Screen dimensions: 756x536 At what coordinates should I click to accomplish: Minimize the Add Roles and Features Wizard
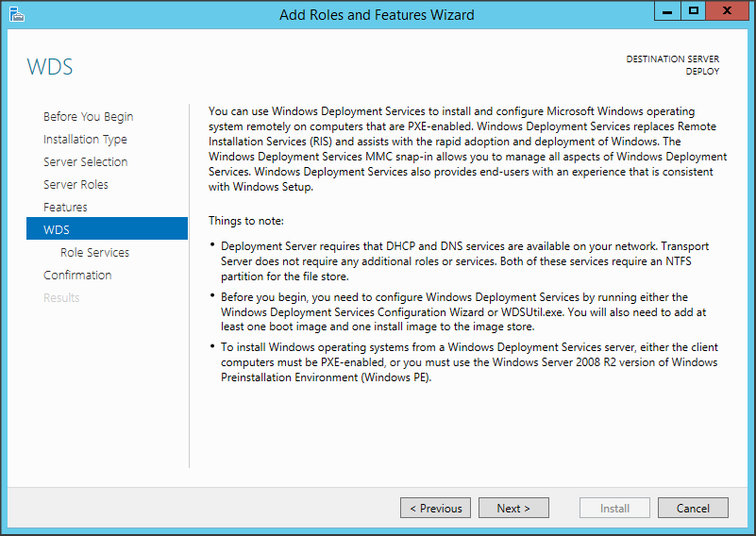pos(667,10)
